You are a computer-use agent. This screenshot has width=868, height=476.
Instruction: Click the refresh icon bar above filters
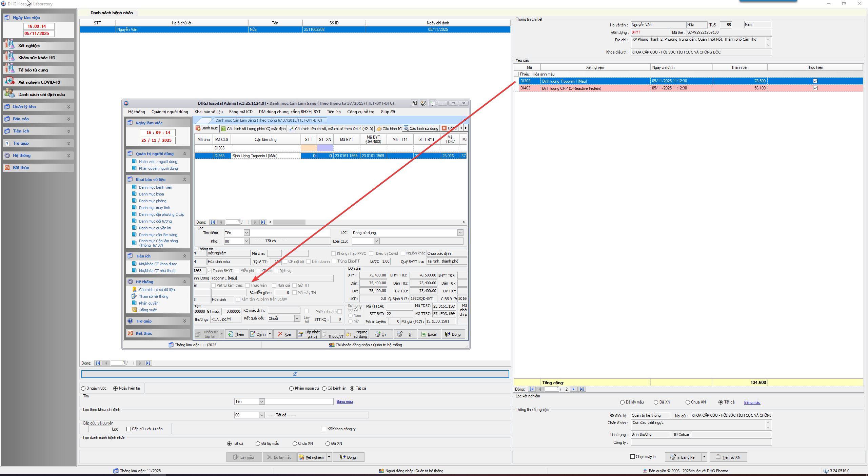click(295, 374)
